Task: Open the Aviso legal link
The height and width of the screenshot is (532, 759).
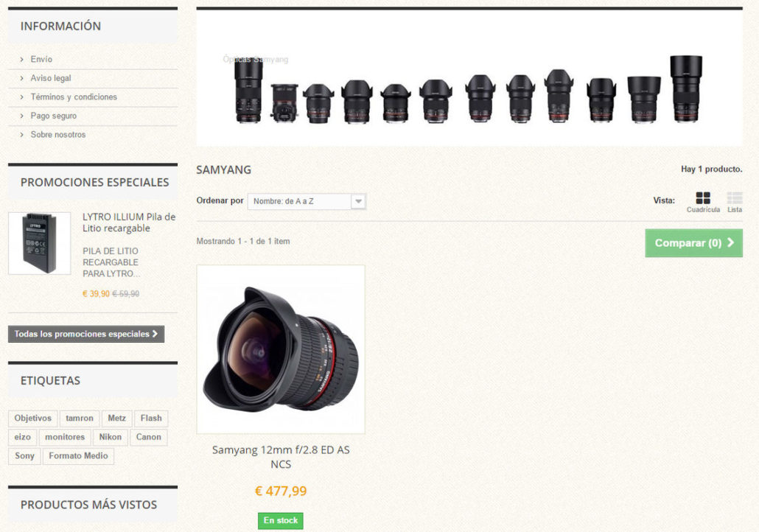Action: click(50, 78)
